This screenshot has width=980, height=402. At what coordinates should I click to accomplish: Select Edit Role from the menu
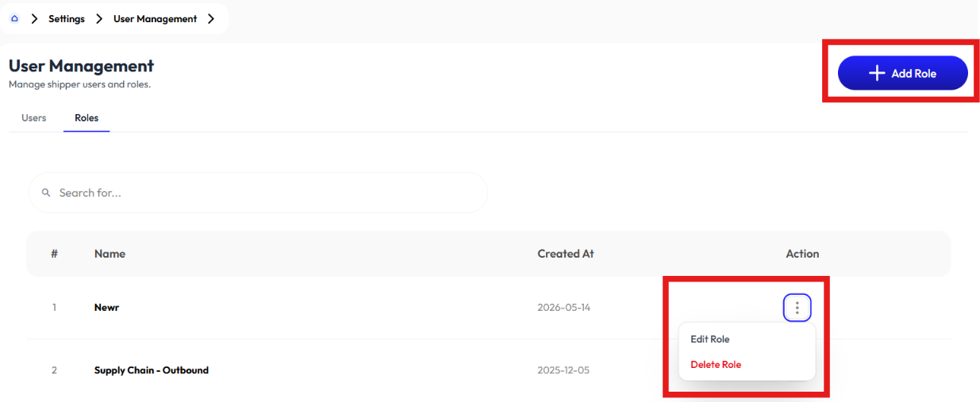[x=710, y=339]
